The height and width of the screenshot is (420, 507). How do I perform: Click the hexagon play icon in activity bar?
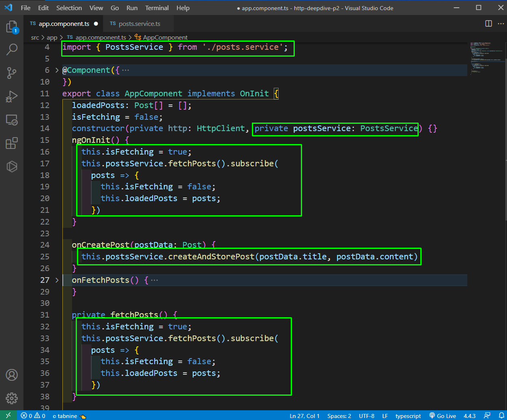click(x=12, y=166)
